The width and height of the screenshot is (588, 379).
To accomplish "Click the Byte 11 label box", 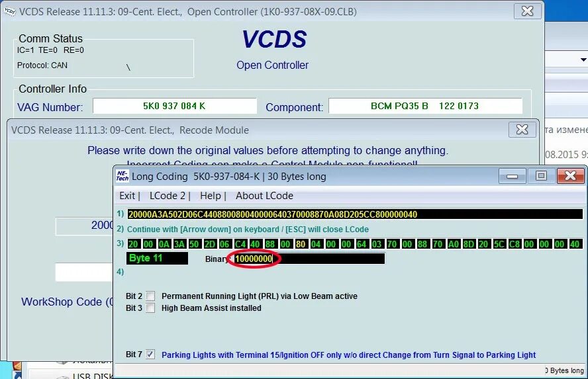I will pos(157,259).
